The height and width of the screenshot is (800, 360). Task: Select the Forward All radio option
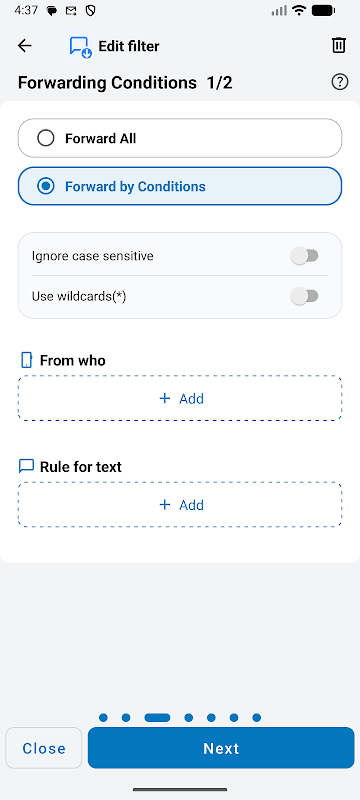coord(180,138)
